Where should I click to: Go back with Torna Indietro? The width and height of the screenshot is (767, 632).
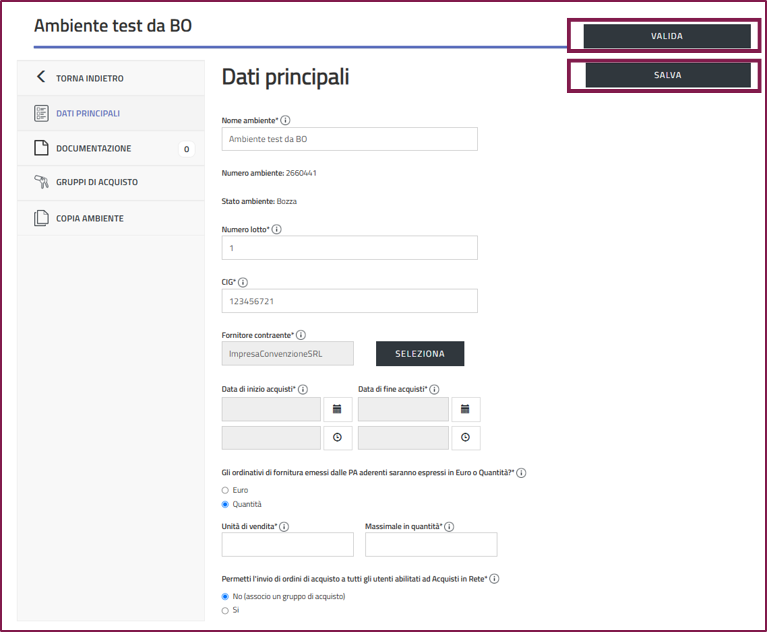(89, 78)
